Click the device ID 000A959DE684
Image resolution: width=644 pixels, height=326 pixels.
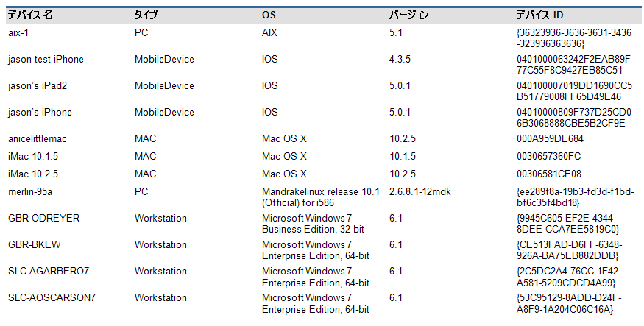click(550, 139)
